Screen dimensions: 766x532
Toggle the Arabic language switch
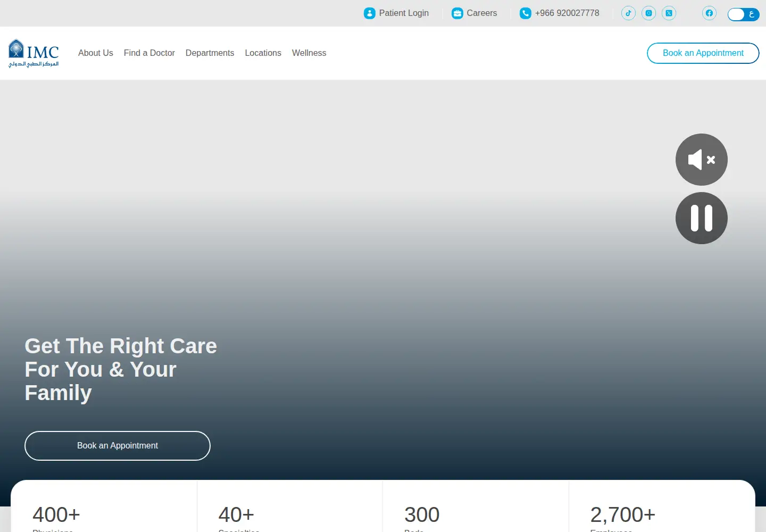743,14
